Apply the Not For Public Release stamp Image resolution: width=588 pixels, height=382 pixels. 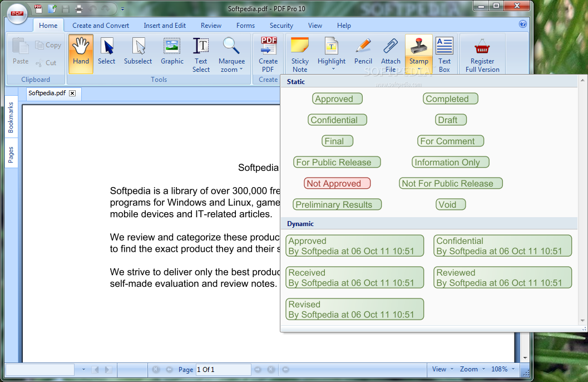[451, 183]
